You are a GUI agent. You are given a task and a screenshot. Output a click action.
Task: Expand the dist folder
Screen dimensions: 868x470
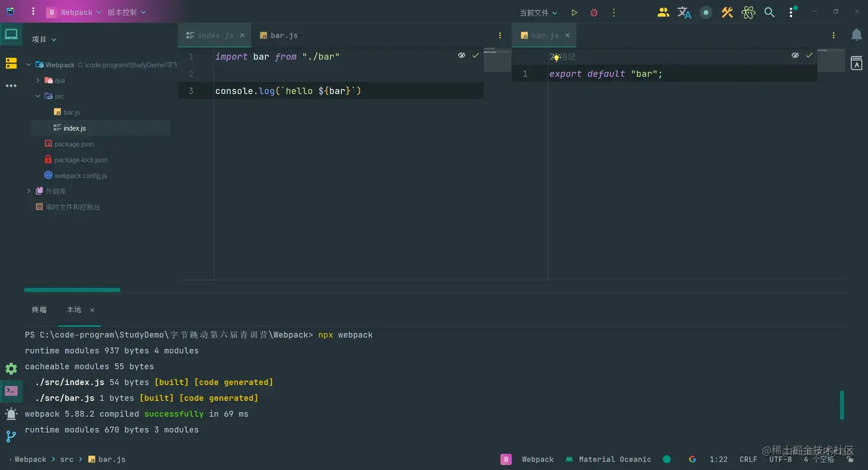pos(38,80)
